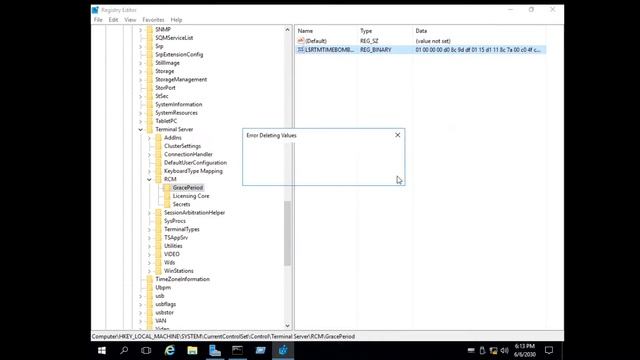This screenshot has width=640, height=360.
Task: Select the ClusterSettings key
Action: tap(182, 146)
